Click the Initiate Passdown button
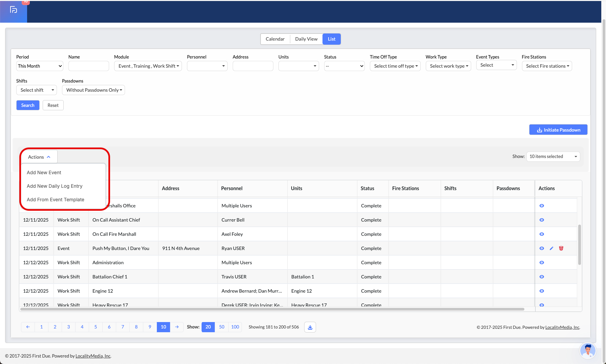Screen dimensions: 606x364 click(558, 130)
